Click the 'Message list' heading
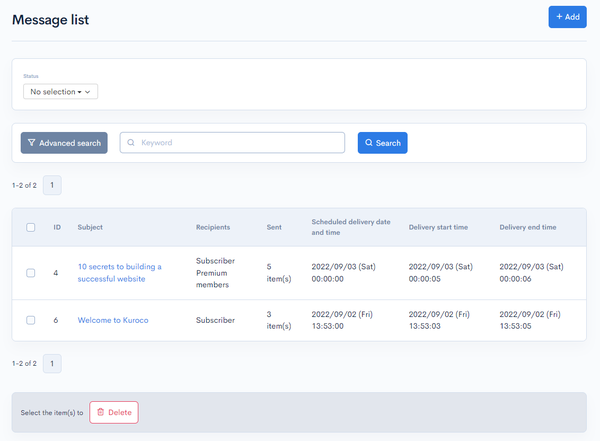The image size is (600, 441). (51, 20)
